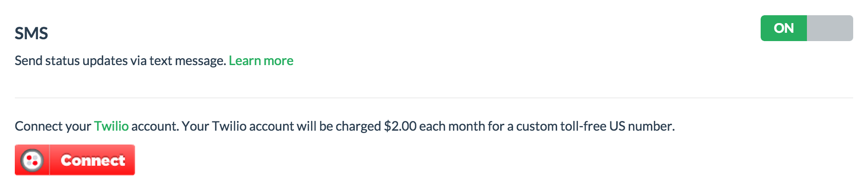This screenshot has height=193, width=868.
Task: Click the SMS section heading
Action: 31,33
